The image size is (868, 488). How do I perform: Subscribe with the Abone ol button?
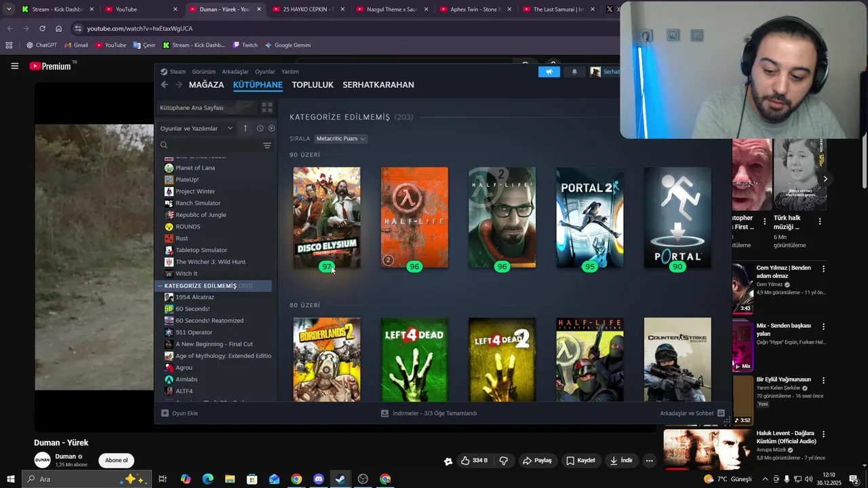[x=116, y=460]
